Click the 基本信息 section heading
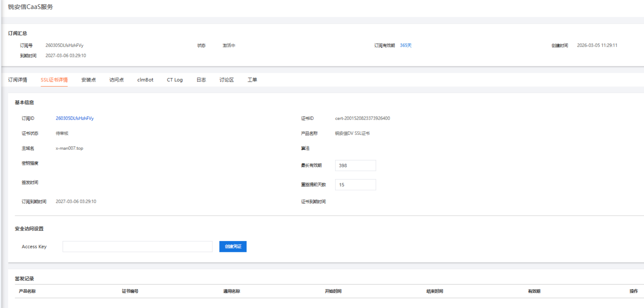The image size is (644, 308). click(24, 102)
